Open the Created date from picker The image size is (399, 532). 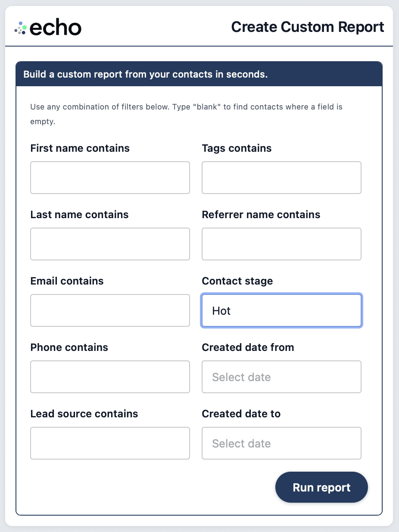coord(281,377)
